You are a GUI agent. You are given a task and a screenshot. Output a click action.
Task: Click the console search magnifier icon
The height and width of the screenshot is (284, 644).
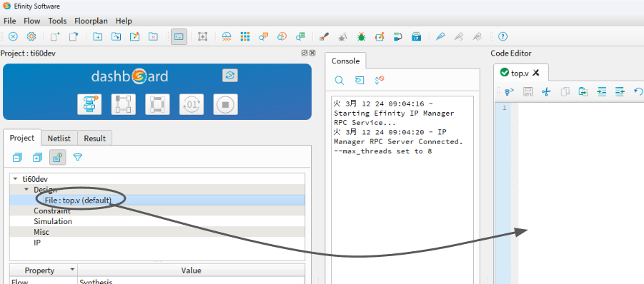[340, 81]
